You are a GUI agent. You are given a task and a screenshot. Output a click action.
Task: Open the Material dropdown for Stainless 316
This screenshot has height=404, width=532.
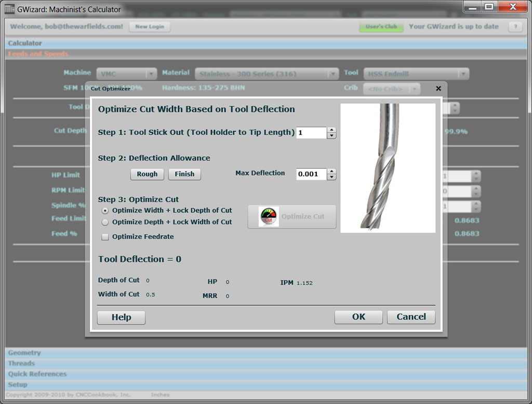267,73
